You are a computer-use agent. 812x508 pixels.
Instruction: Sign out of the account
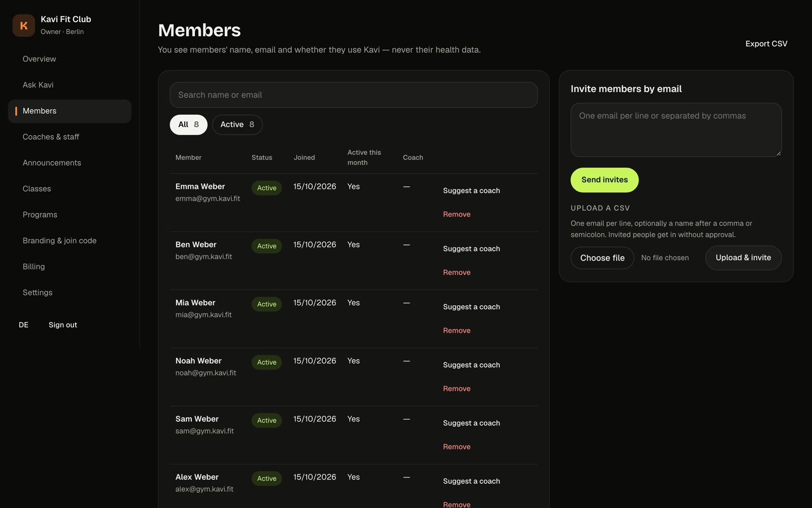[63, 325]
